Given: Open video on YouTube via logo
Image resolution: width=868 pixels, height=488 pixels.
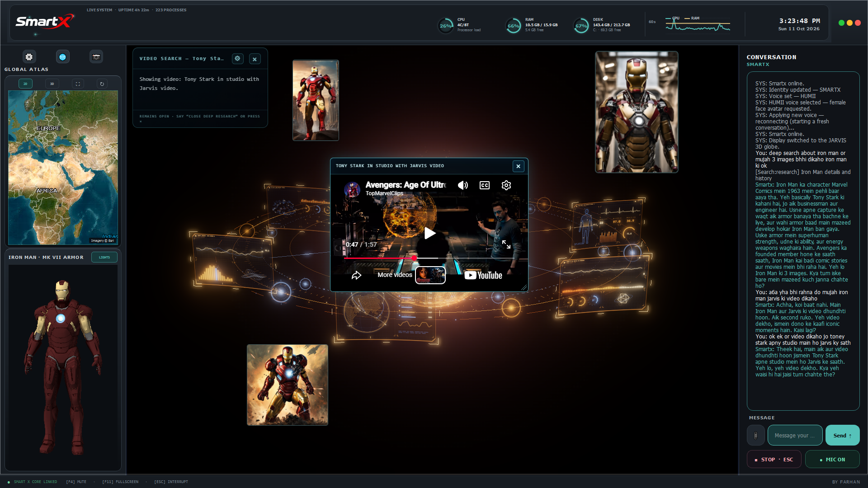Looking at the screenshot, I should [483, 275].
